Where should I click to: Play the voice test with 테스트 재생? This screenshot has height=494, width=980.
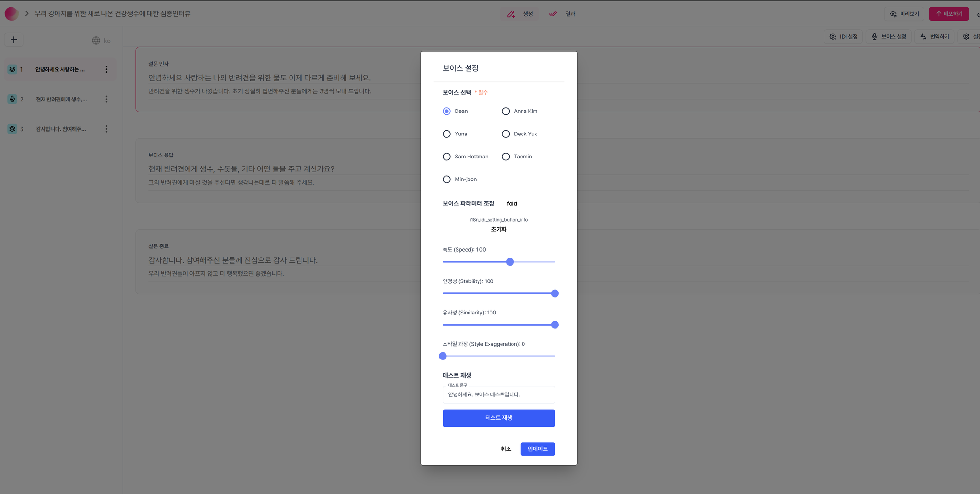(499, 418)
